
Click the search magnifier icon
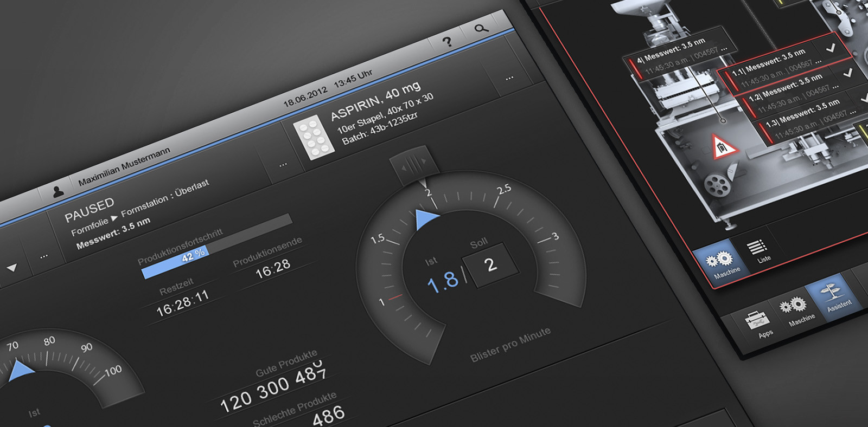click(481, 28)
